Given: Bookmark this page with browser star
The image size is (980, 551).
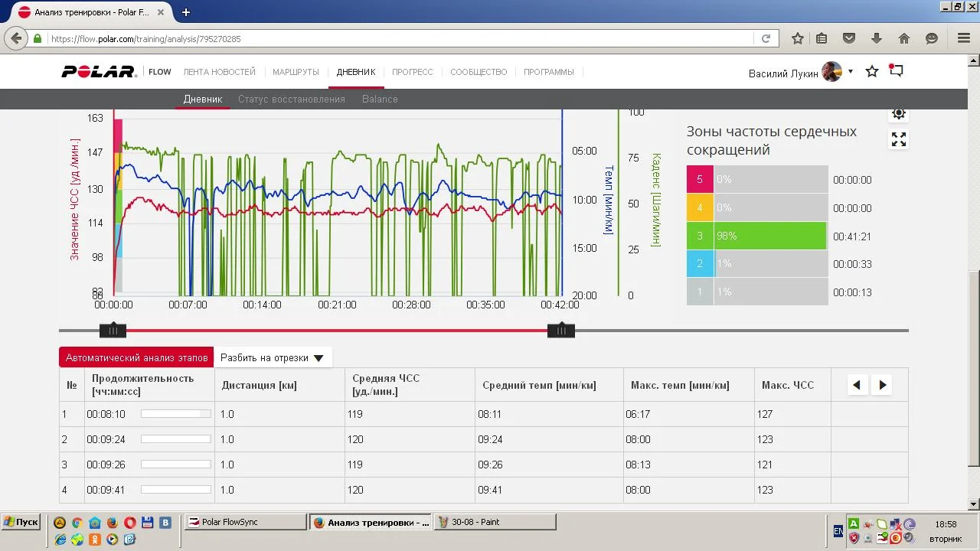Looking at the screenshot, I should (797, 38).
